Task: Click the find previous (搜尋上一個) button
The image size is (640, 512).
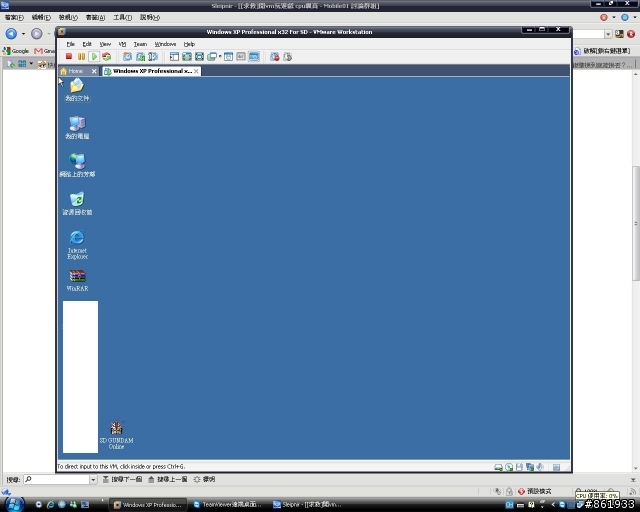Action: point(167,479)
